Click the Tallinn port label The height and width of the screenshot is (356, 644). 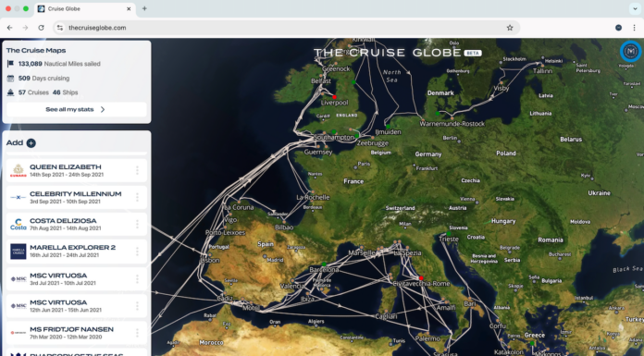coord(542,70)
